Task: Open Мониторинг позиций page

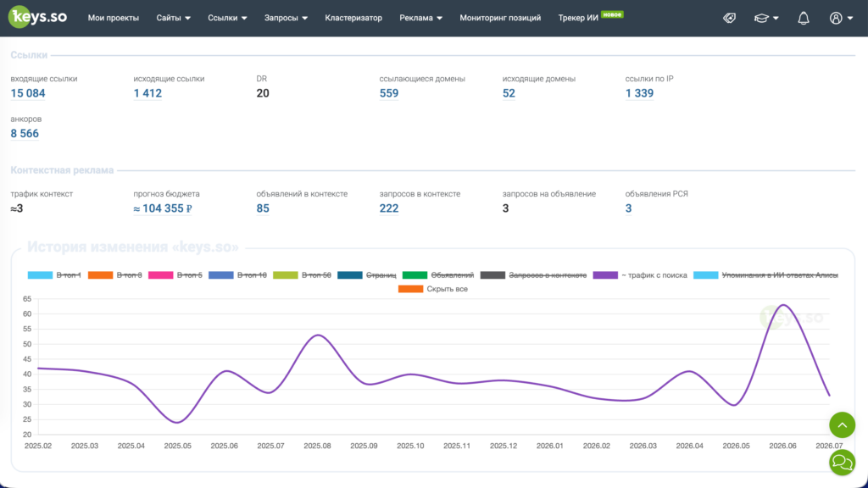Action: [x=500, y=18]
